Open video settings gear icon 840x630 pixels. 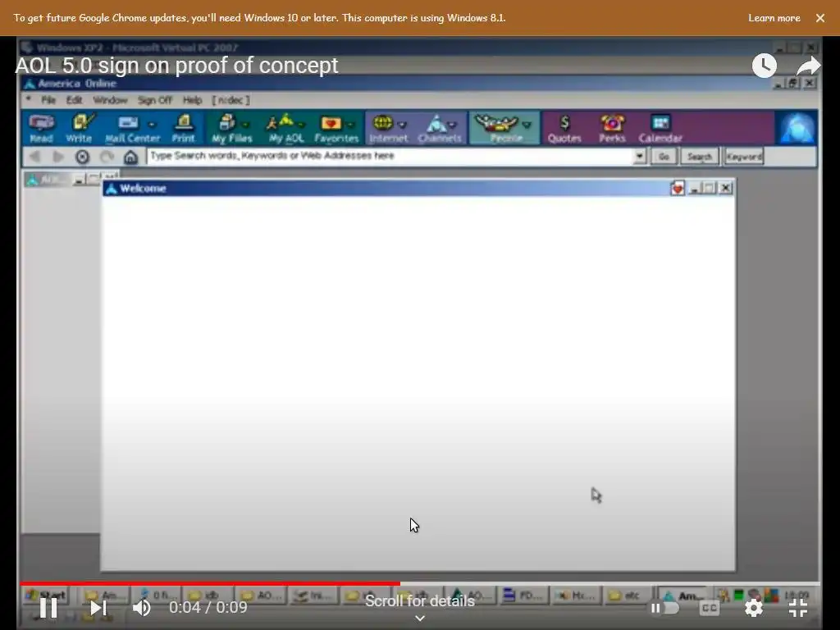pos(754,608)
